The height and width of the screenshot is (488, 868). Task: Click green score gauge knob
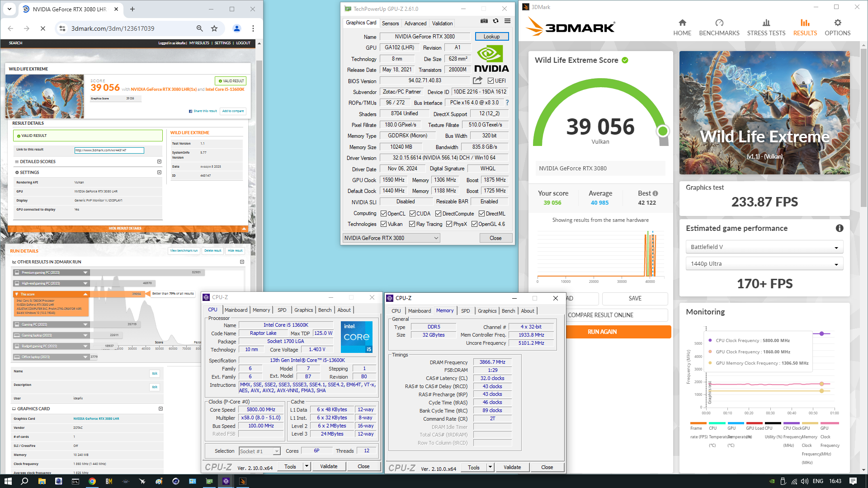click(663, 131)
